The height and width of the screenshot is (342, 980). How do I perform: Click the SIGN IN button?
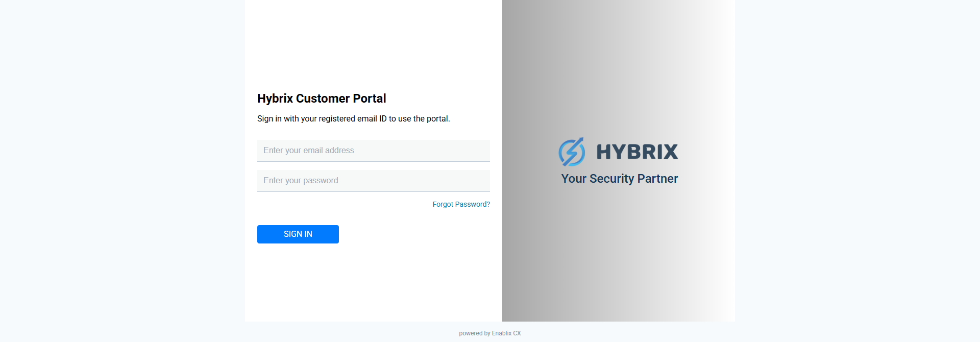click(298, 234)
